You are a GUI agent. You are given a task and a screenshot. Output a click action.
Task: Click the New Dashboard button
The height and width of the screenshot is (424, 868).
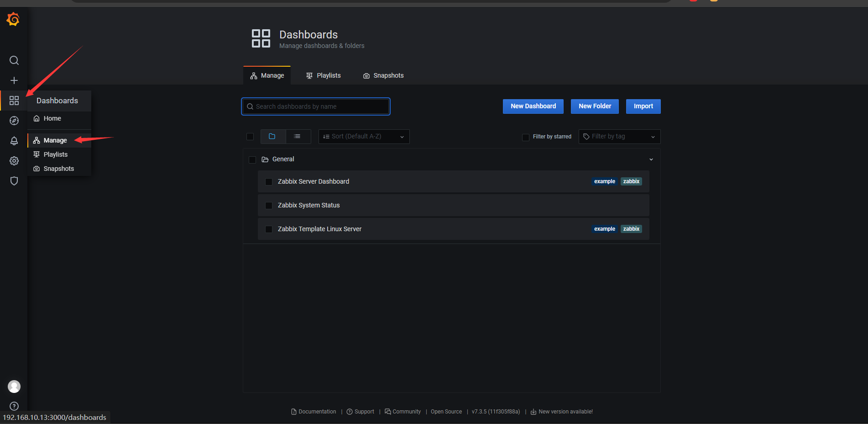click(533, 106)
